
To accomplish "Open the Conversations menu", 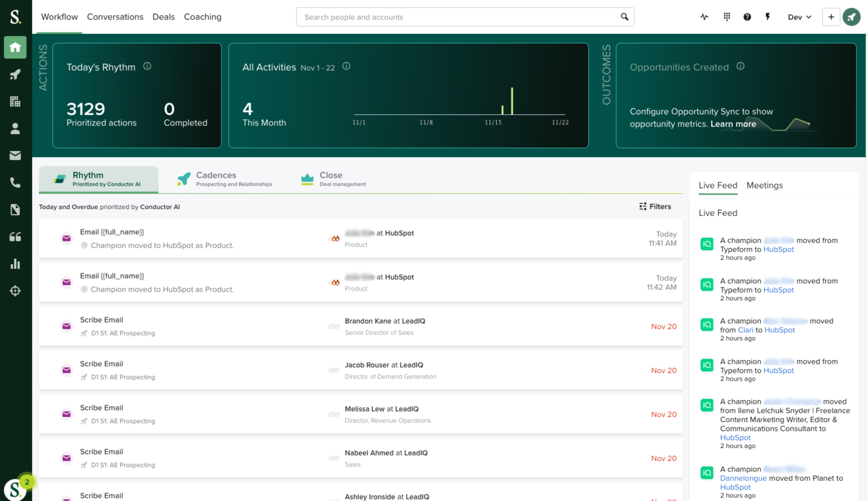I will pos(115,17).
